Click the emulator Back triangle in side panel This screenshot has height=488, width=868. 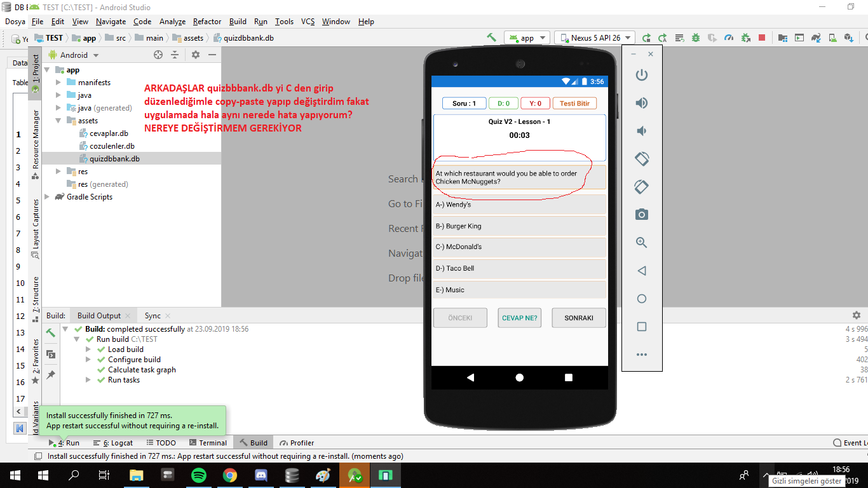click(x=642, y=271)
